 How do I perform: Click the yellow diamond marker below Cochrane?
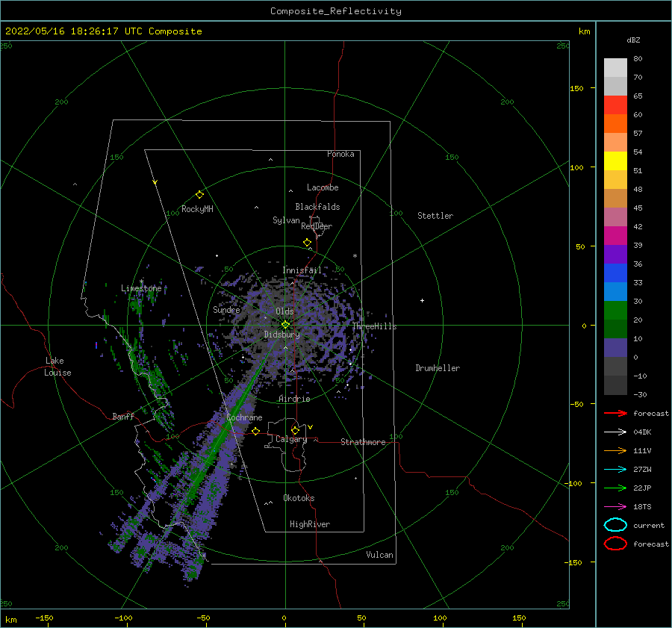click(256, 431)
